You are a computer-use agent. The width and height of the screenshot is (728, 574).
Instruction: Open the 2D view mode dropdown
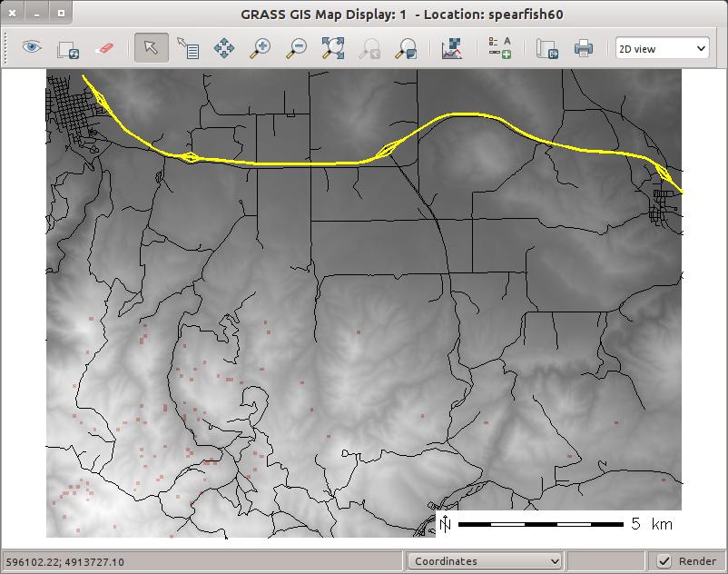click(x=663, y=48)
